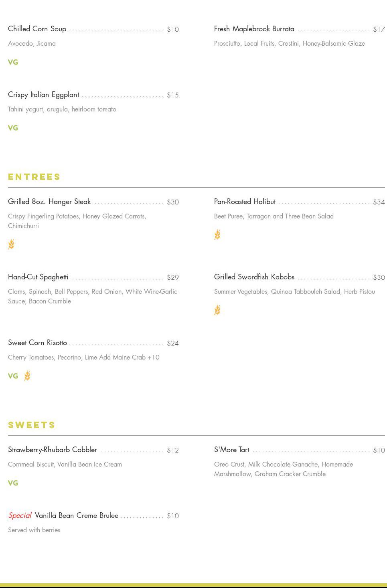Viewport: 387px width, 588px height.
Task: Click the Vanilla Bean Creme Brulee title
Action: [77, 515]
